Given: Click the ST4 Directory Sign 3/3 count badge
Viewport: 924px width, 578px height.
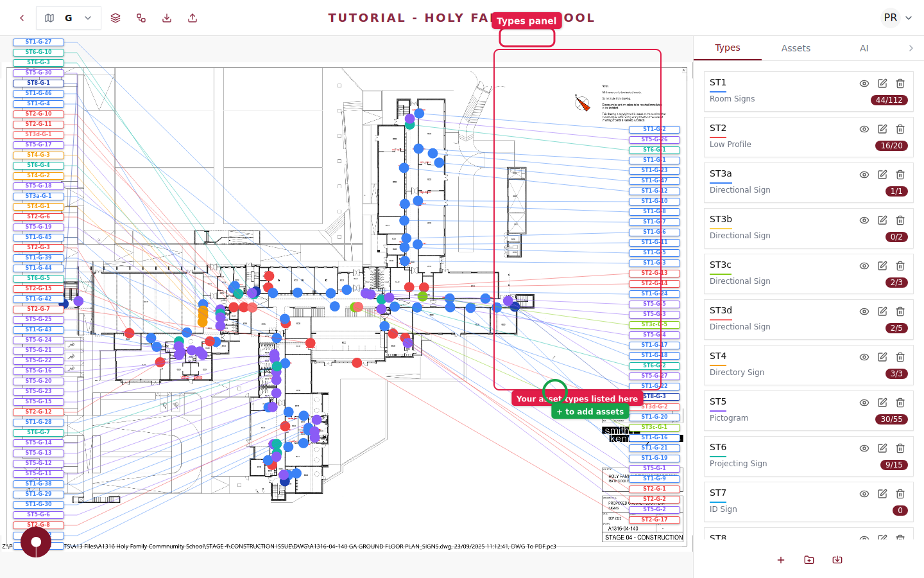Looking at the screenshot, I should click(896, 374).
